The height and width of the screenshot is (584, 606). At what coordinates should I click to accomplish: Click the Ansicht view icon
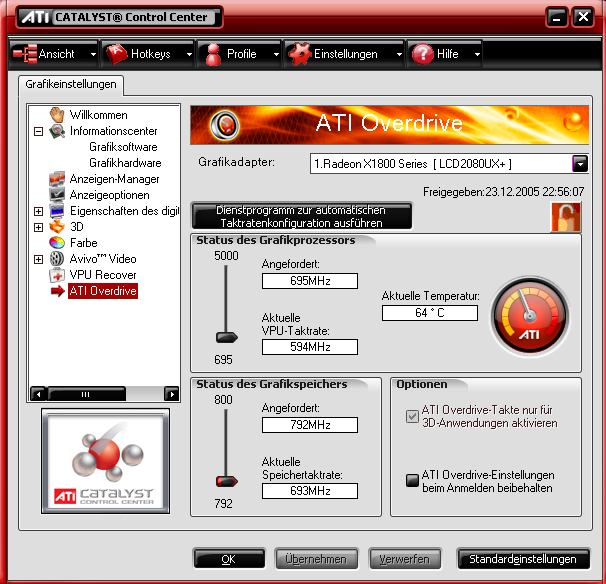point(24,54)
